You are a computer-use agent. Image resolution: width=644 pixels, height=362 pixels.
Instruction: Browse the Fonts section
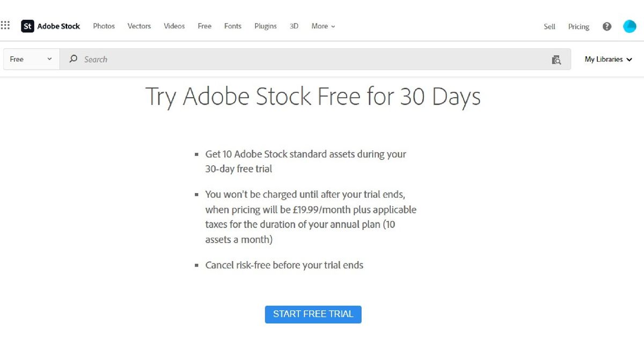point(232,26)
